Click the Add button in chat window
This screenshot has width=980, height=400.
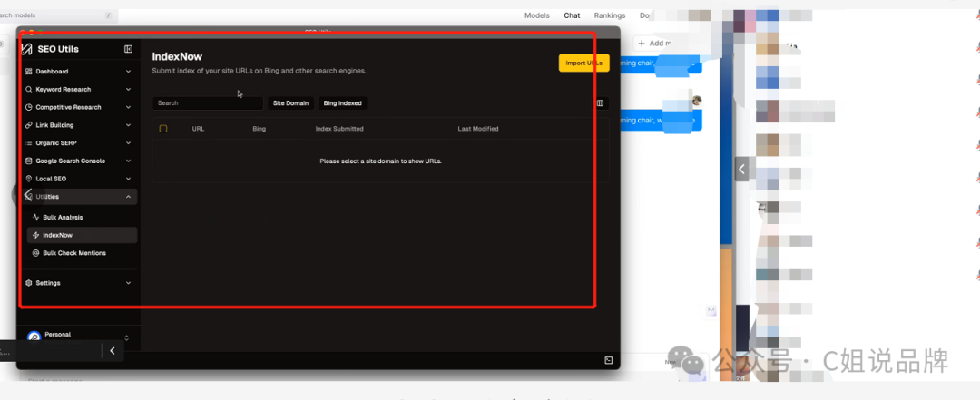(x=653, y=44)
